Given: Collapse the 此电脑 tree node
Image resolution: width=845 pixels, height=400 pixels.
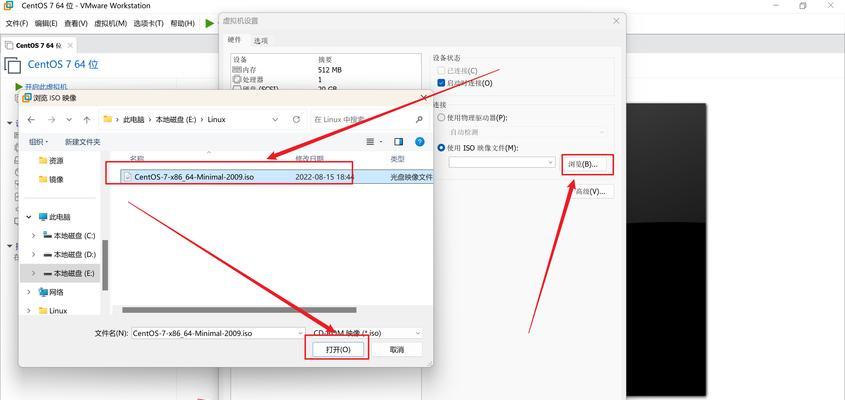Looking at the screenshot, I should tap(29, 217).
